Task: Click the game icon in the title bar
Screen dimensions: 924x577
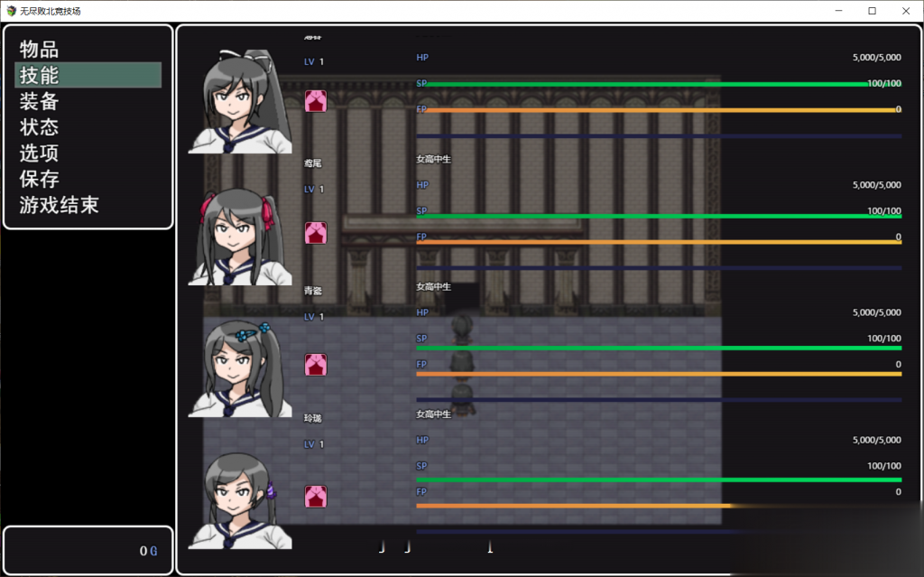Action: tap(11, 11)
